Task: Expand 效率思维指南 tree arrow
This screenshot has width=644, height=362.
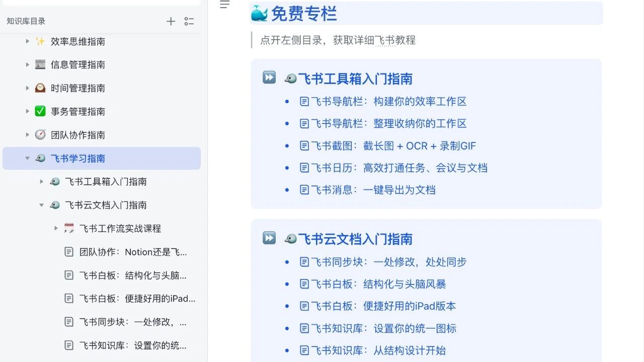Action: tap(28, 41)
